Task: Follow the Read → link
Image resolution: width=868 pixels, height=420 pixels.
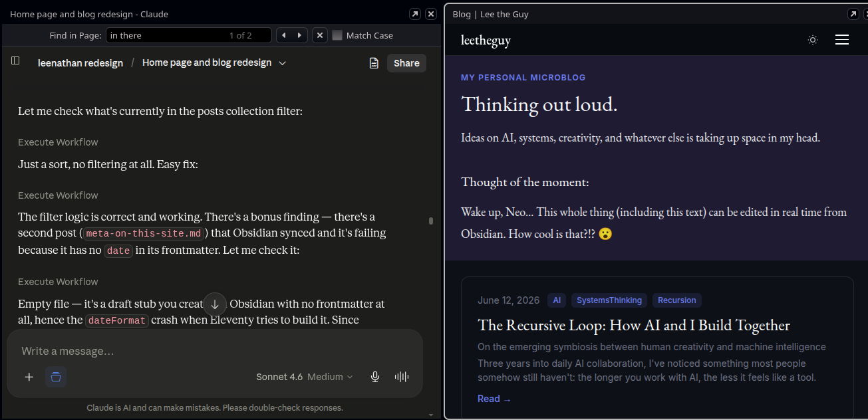Action: click(494, 399)
